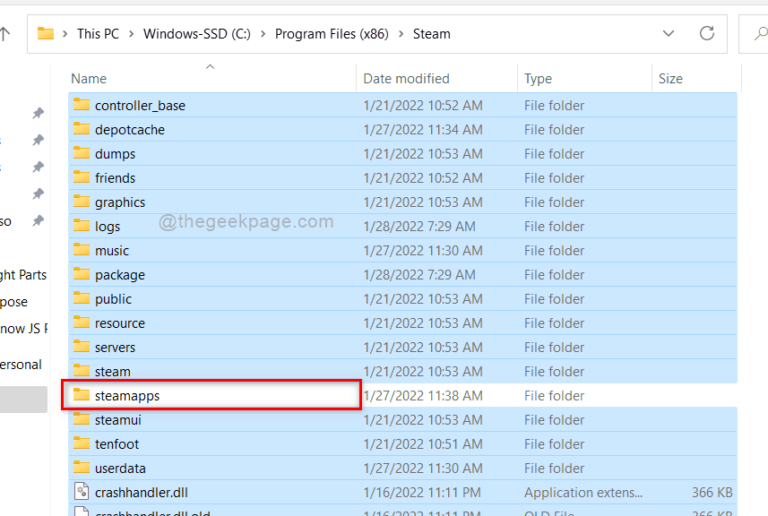Expand the chevron before Windows-SSD (C:)
The image size is (768, 516).
pos(131,34)
